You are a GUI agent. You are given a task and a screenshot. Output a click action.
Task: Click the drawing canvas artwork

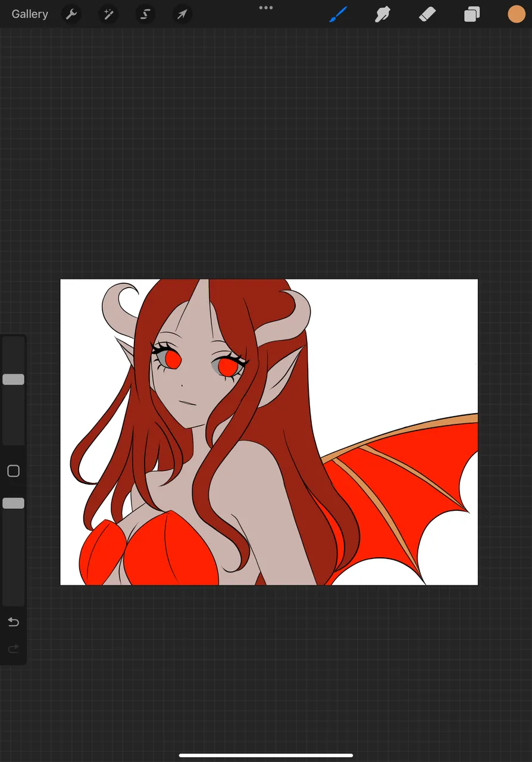269,432
